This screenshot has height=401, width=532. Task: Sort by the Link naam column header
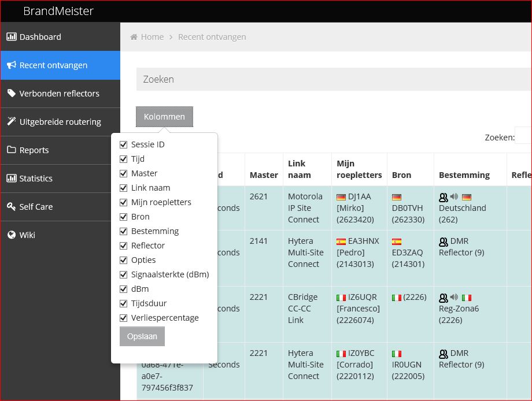pyautogui.click(x=307, y=169)
